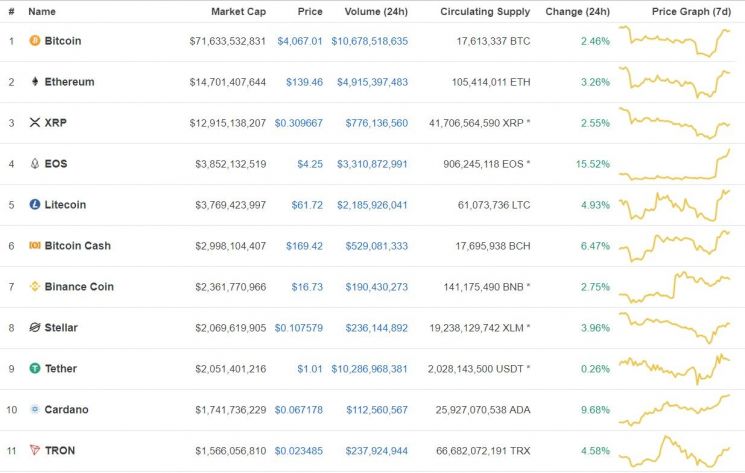Click the Binance Coin logo icon
Screen dimensions: 745x473
pos(35,287)
